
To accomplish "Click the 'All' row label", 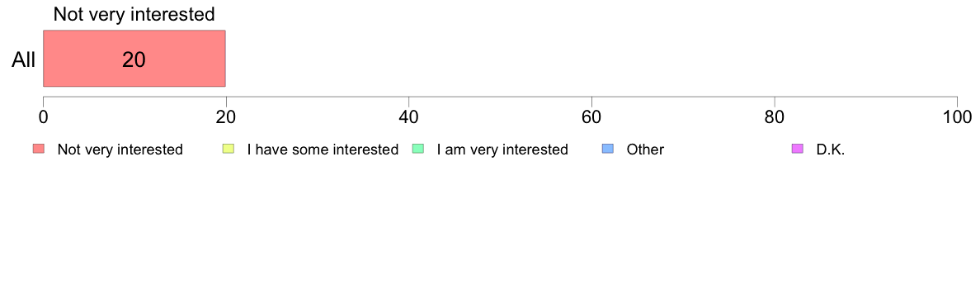I will pyautogui.click(x=24, y=60).
